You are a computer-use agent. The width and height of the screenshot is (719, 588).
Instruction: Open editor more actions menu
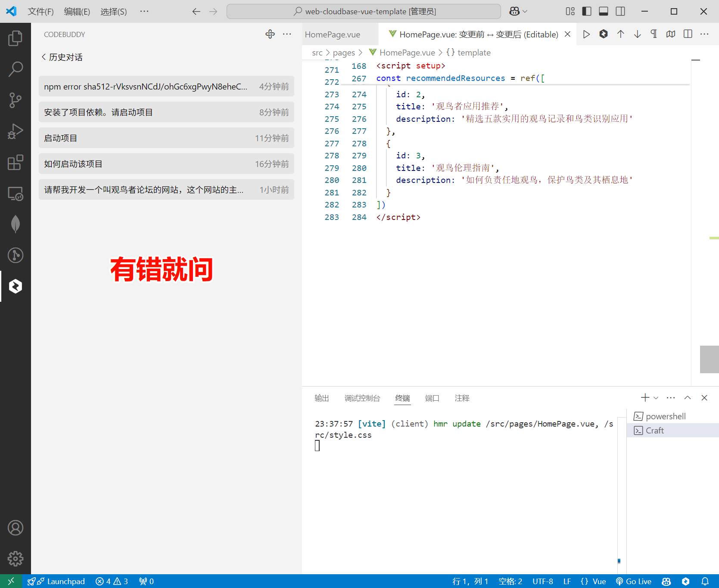pos(705,34)
